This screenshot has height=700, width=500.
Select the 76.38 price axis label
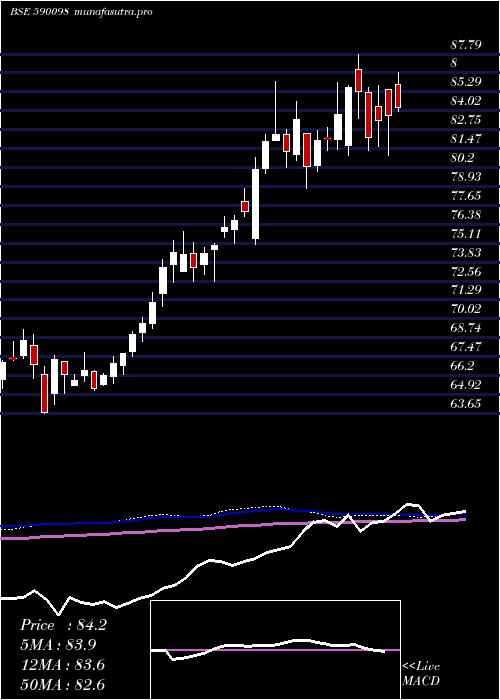click(466, 215)
